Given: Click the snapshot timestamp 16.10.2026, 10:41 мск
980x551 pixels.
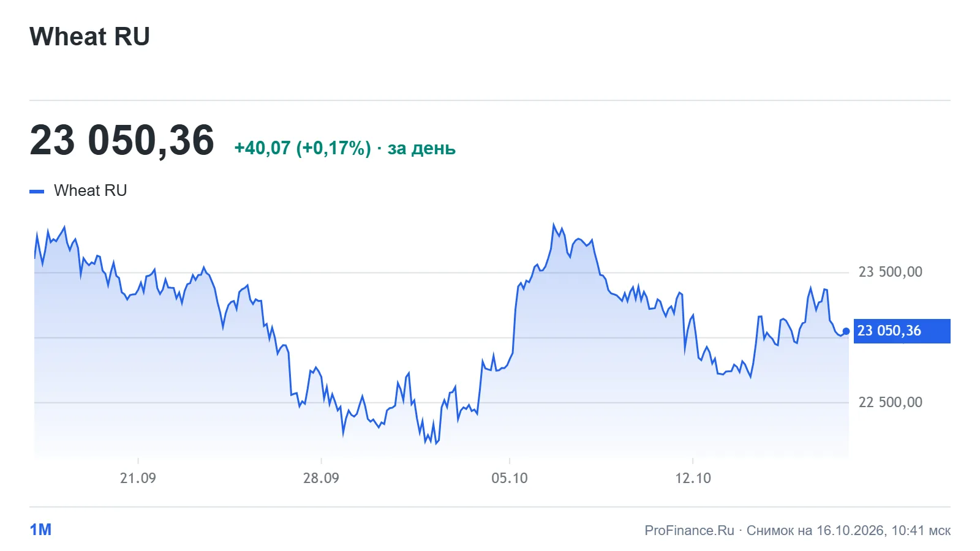Looking at the screenshot, I should (x=883, y=530).
